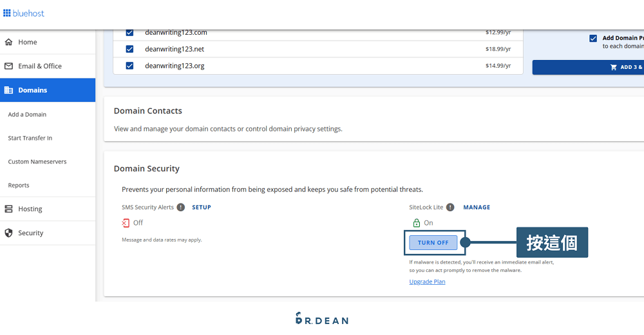Open Start Transfer In submenu item

tap(30, 138)
